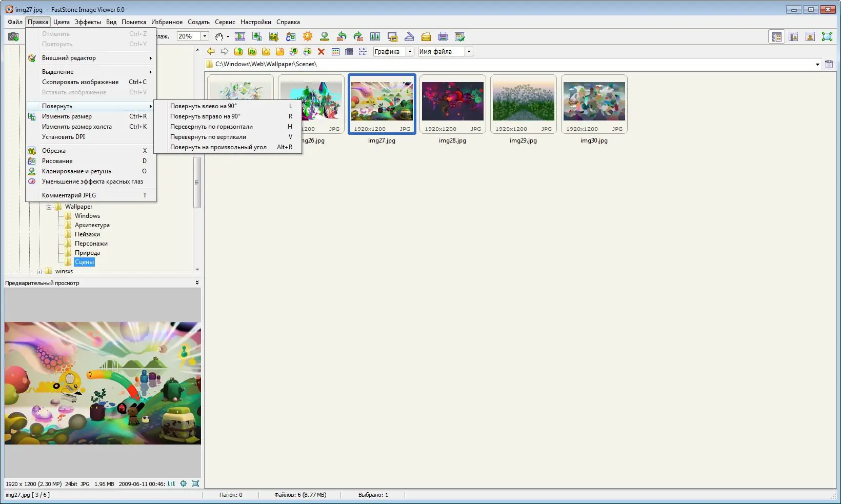Refresh the current folder icon
This screenshot has width=841, height=504.
click(252, 51)
